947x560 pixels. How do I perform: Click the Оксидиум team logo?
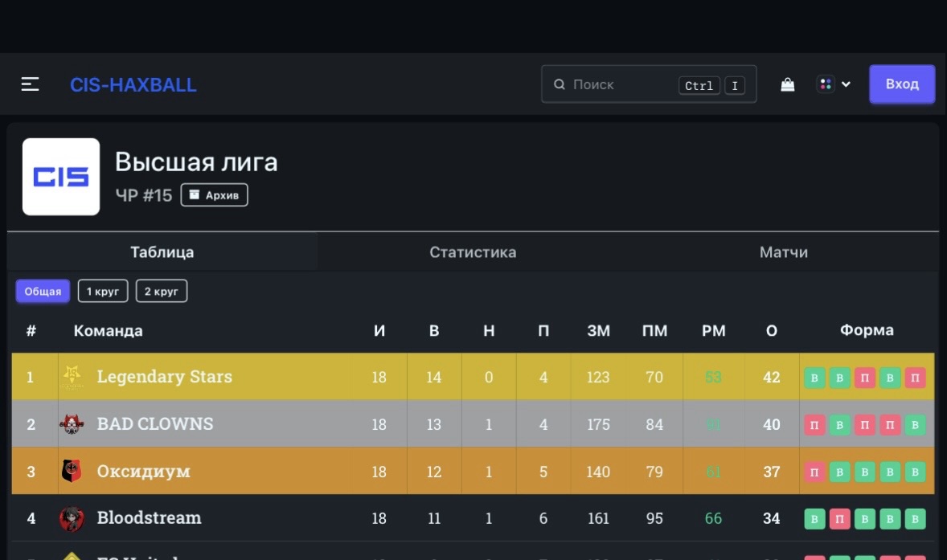[72, 471]
